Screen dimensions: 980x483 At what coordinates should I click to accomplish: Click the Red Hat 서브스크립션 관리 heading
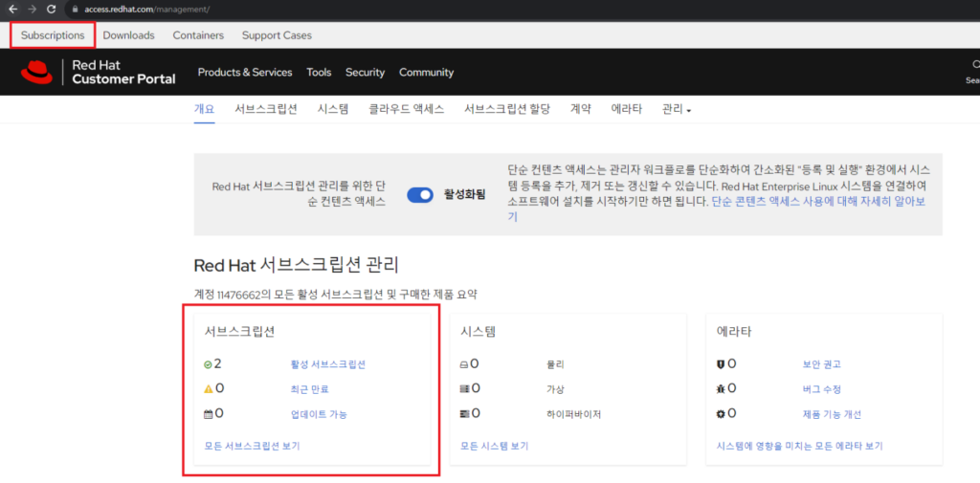click(x=296, y=265)
